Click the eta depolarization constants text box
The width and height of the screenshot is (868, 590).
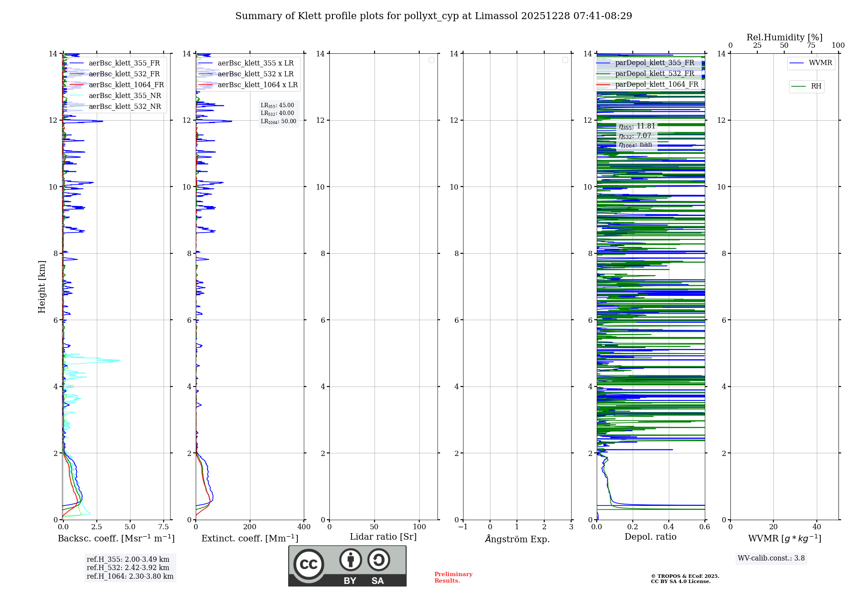point(636,135)
